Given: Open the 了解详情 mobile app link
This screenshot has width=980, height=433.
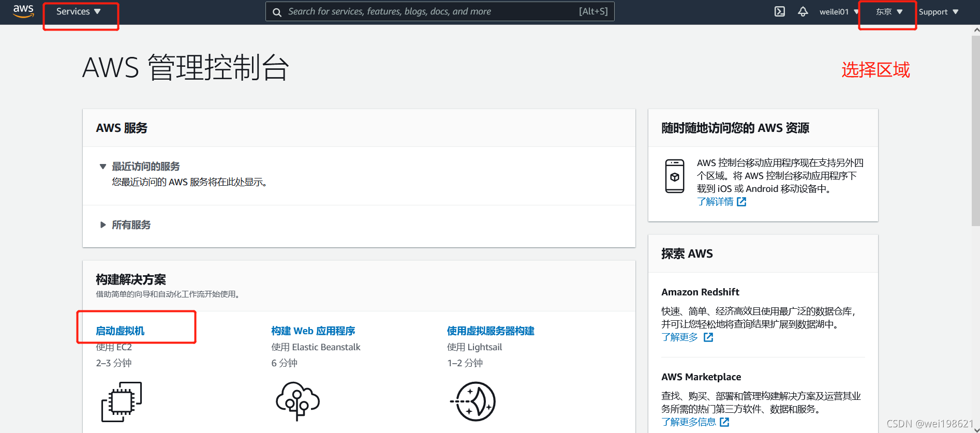Looking at the screenshot, I should pyautogui.click(x=715, y=202).
